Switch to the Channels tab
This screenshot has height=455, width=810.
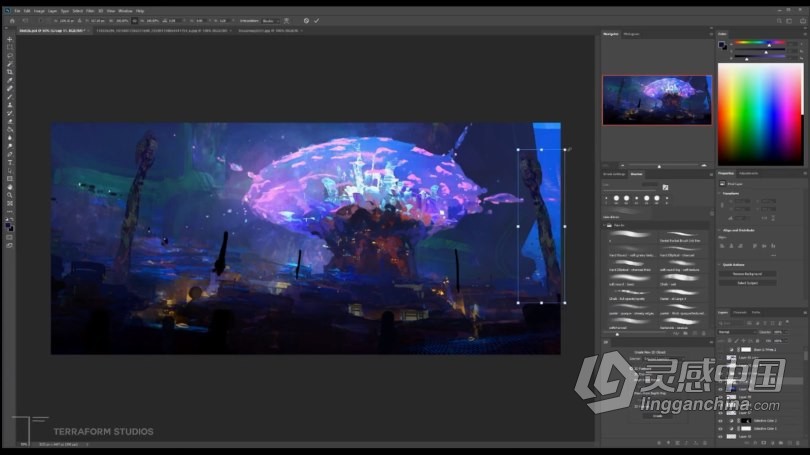741,312
